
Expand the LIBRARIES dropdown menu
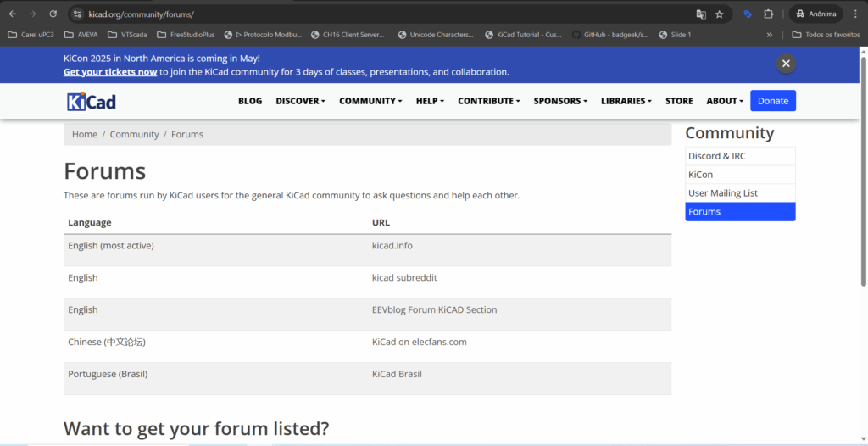626,101
